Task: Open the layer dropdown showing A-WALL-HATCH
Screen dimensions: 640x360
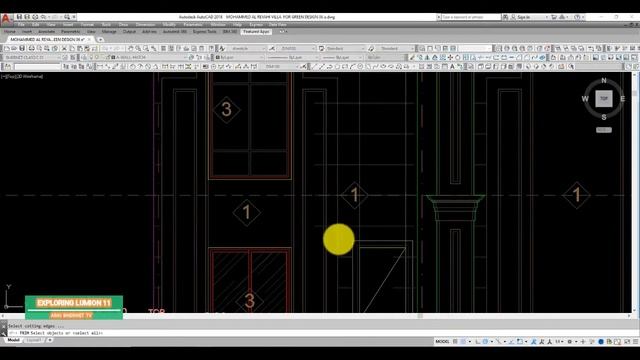Action: [x=151, y=58]
